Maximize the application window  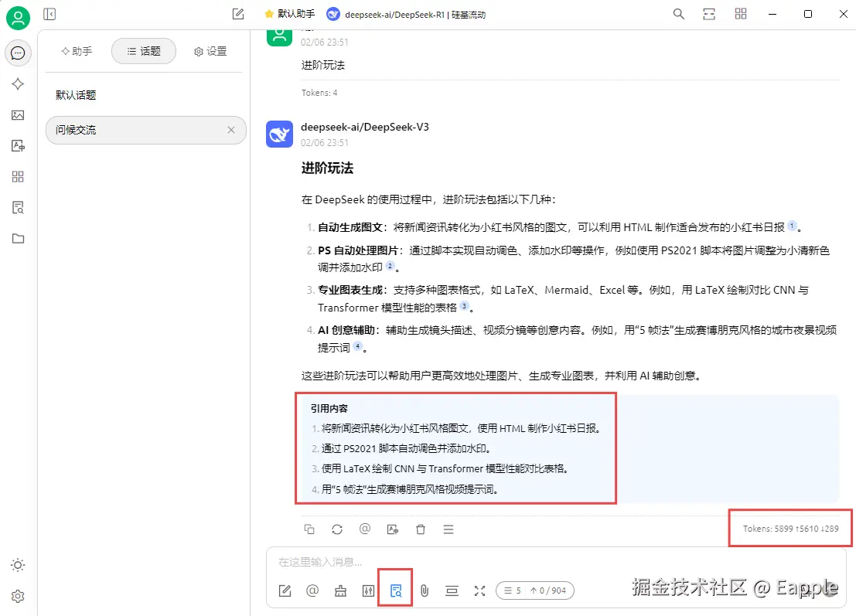[x=808, y=14]
